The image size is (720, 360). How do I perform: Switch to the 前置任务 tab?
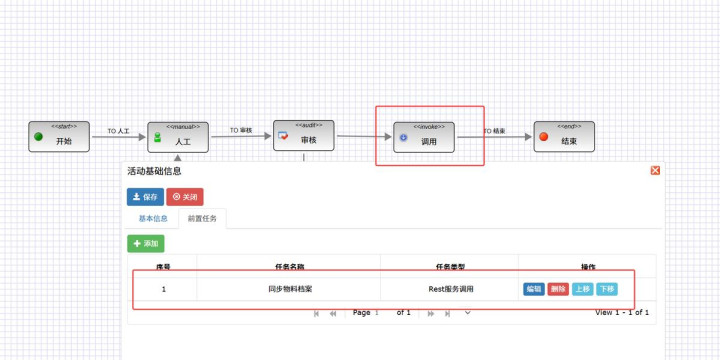202,219
